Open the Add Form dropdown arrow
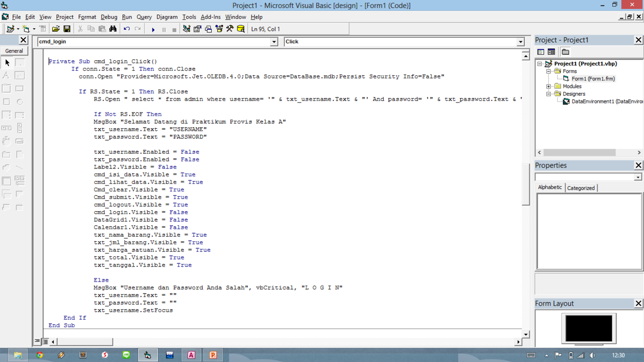 [x=34, y=29]
